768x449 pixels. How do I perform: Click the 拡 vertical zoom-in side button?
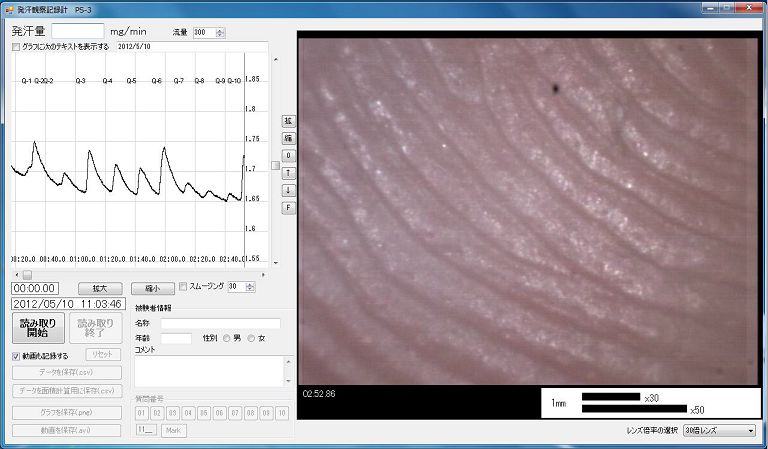coord(288,121)
